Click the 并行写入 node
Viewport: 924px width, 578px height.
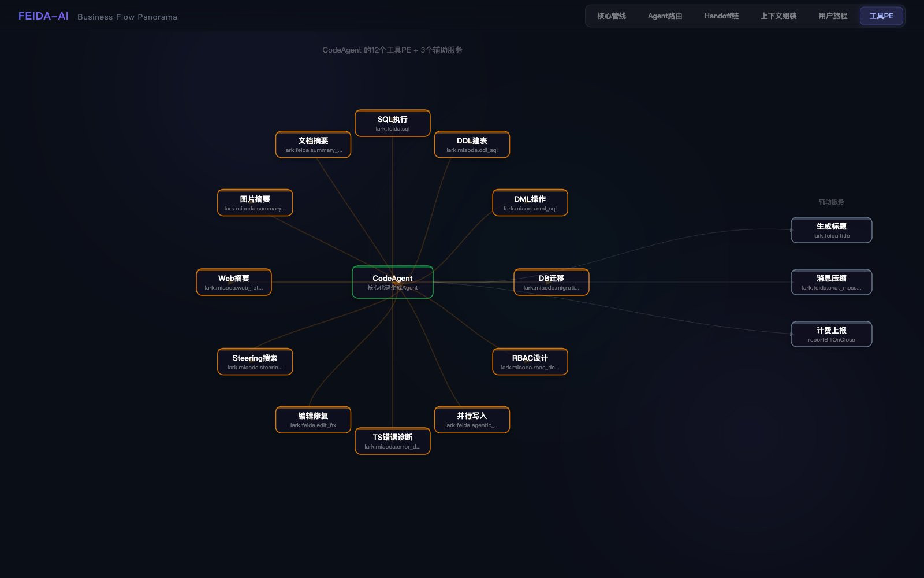tap(472, 420)
